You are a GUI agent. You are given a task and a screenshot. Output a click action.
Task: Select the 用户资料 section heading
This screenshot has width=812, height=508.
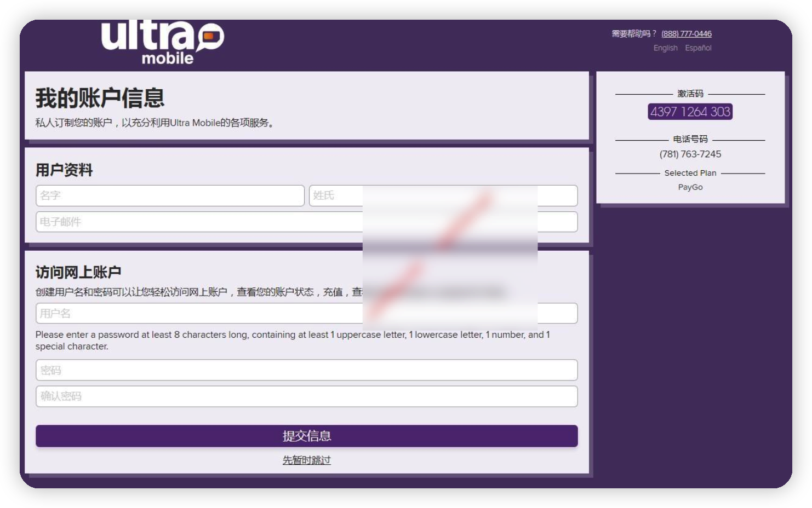click(64, 170)
